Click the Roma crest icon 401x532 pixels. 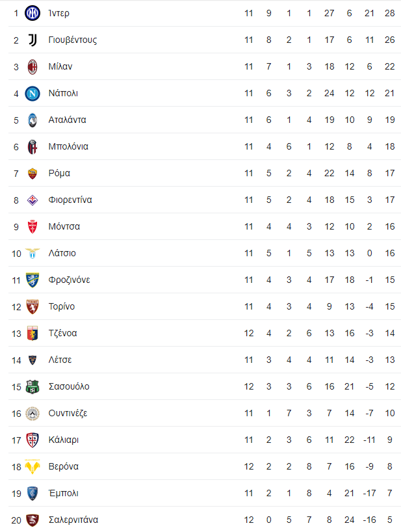click(x=32, y=174)
